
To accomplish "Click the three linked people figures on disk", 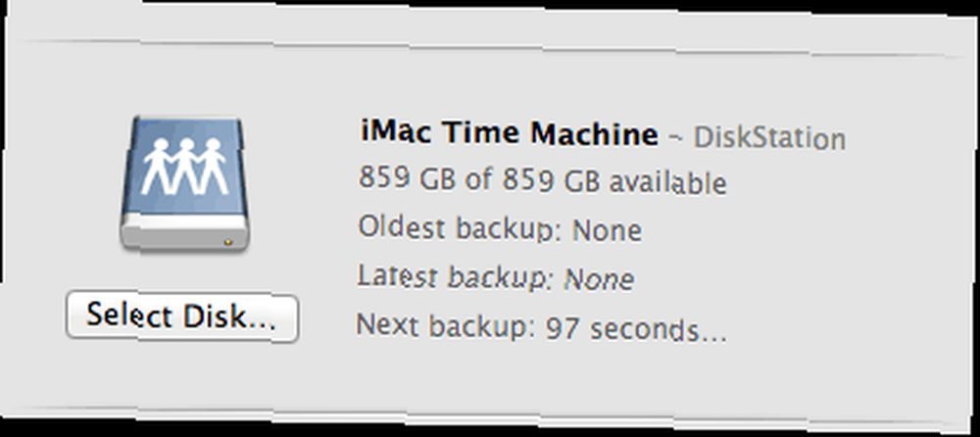I will [x=185, y=167].
